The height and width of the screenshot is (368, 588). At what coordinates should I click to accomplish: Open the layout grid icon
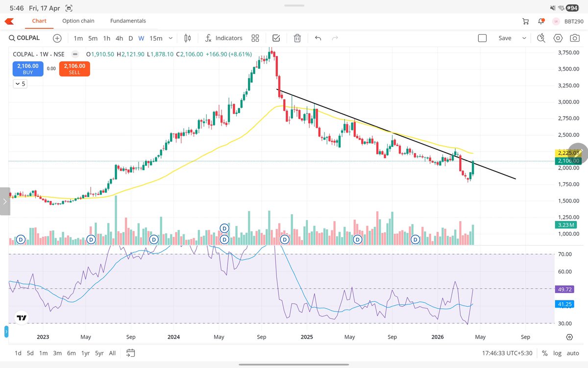[x=255, y=38]
